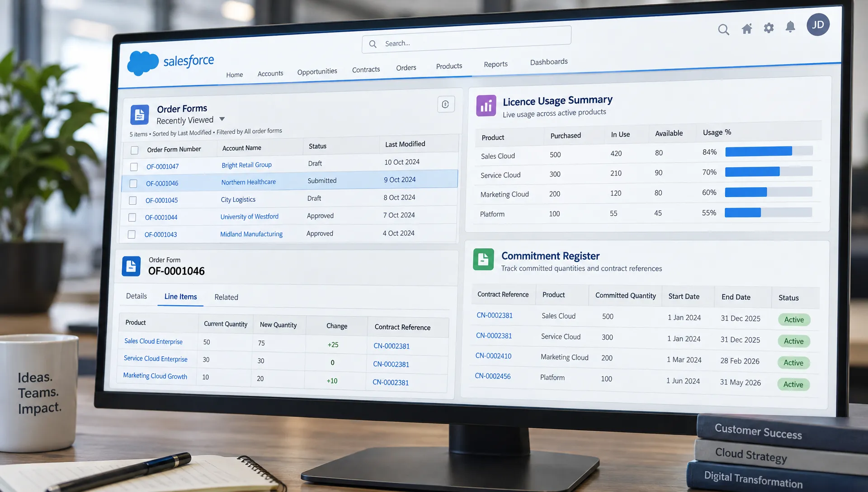The image size is (868, 492).
Task: Open contract CN-0002410 in Commitment Register
Action: pos(493,356)
